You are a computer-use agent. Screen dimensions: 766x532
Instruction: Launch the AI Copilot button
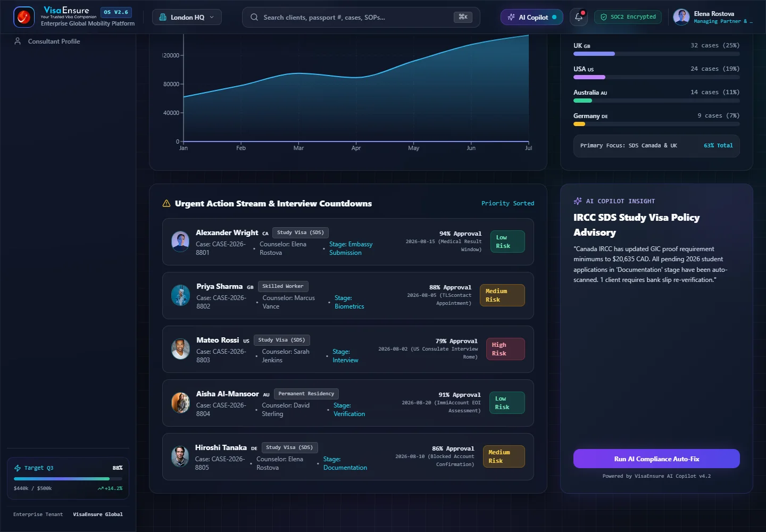click(532, 17)
